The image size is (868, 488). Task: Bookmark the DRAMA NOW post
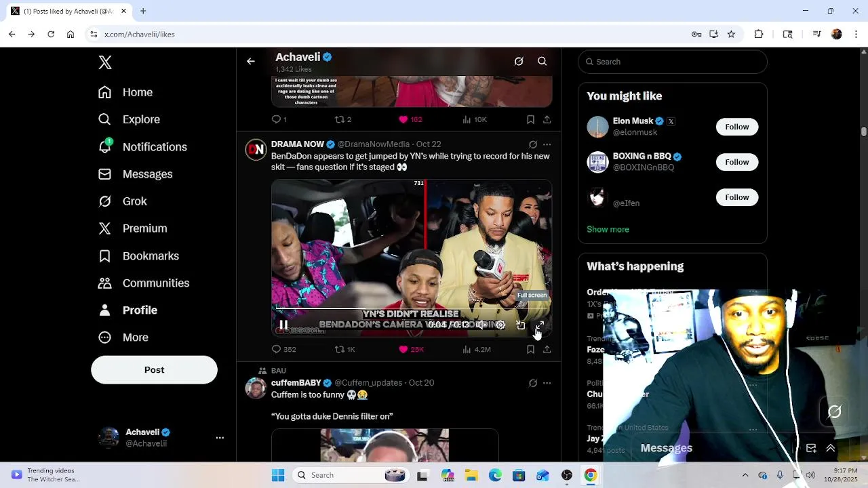click(x=530, y=350)
